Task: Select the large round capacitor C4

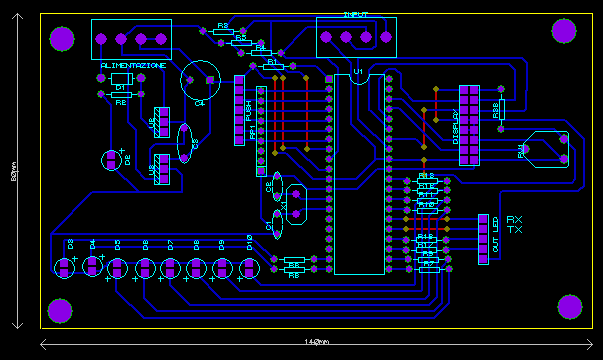Action: pos(200,80)
